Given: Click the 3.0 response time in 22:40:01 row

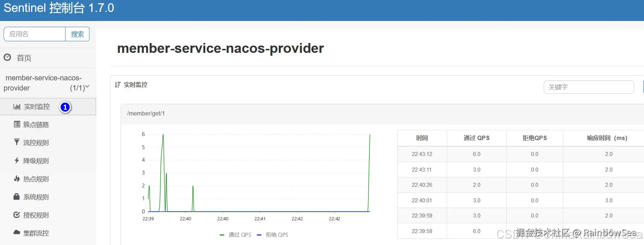Looking at the screenshot, I should [x=609, y=200].
